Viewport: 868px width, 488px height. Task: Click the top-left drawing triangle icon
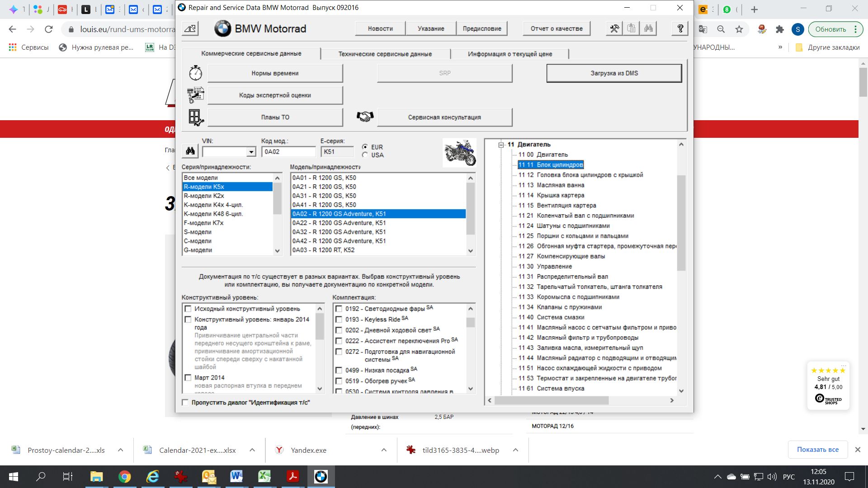190,29
